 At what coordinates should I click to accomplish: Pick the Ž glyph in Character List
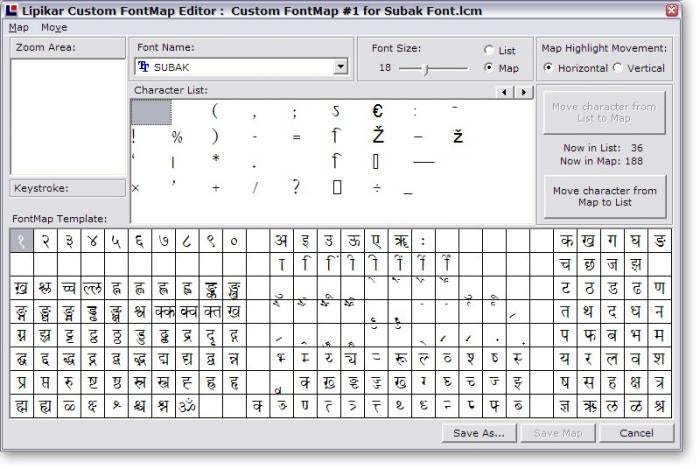[378, 135]
